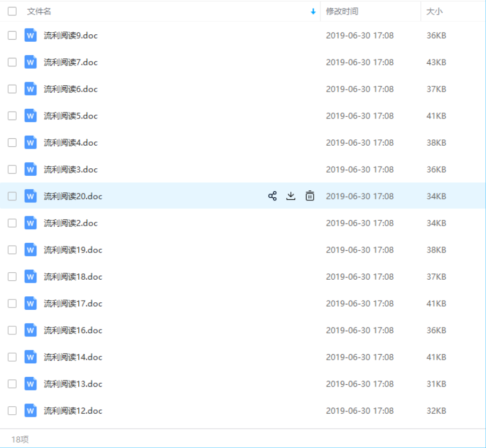This screenshot has width=486, height=448.
Task: Sort the list by 大小 column header
Action: 434,11
